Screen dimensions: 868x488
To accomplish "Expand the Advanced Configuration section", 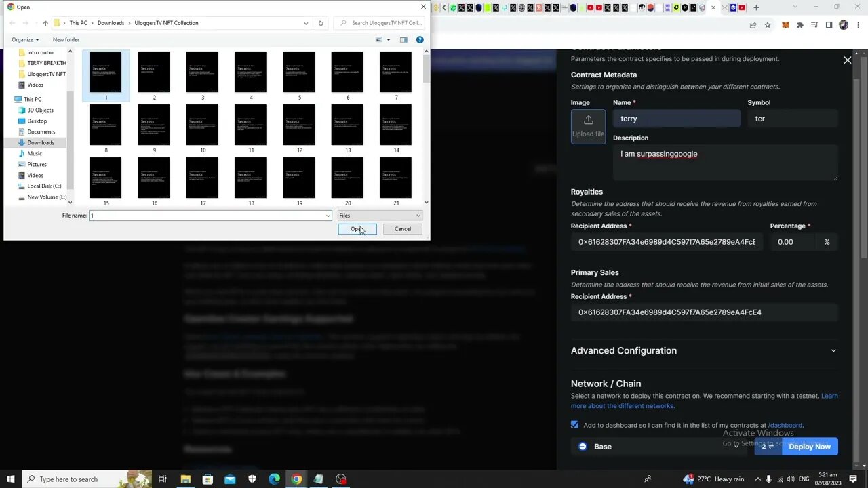I will [x=704, y=350].
